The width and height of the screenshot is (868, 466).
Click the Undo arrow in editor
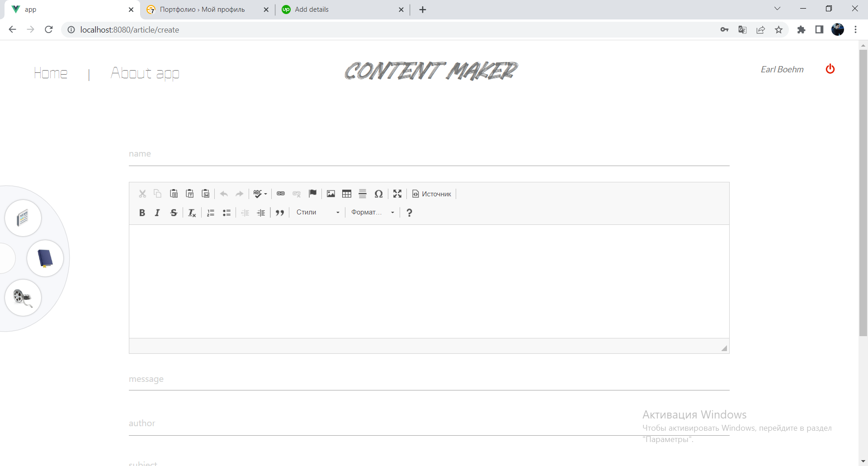[224, 194]
